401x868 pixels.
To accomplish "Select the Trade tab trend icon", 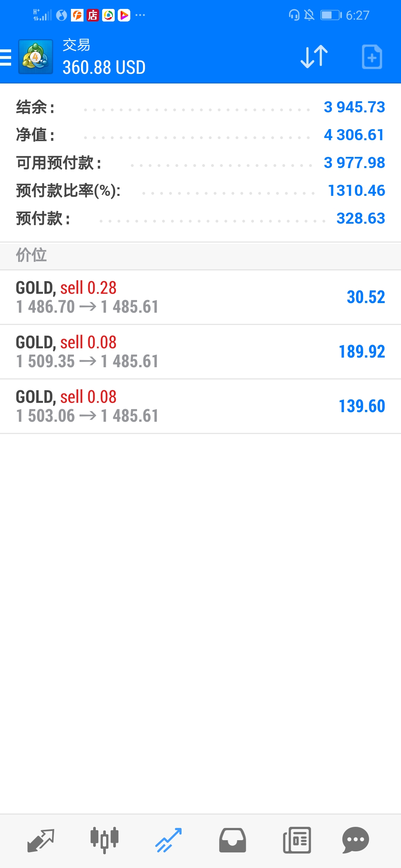I will [x=169, y=841].
